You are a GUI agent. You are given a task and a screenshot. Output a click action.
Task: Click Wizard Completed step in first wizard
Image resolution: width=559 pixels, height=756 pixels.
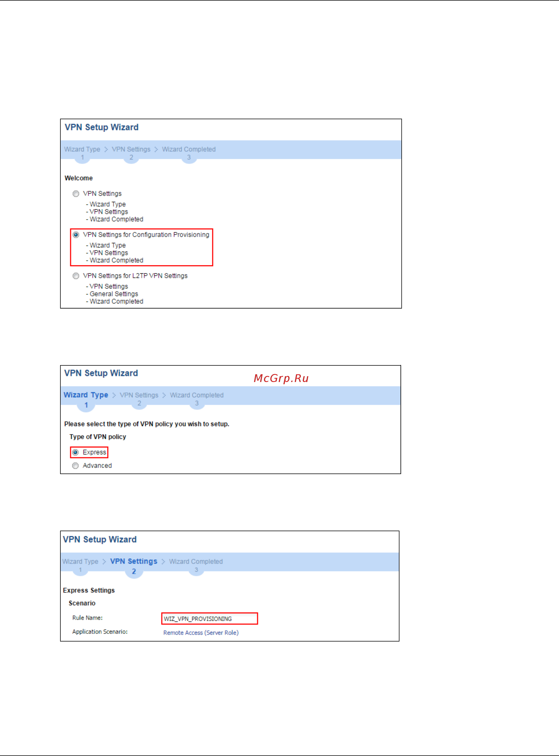pyautogui.click(x=189, y=149)
